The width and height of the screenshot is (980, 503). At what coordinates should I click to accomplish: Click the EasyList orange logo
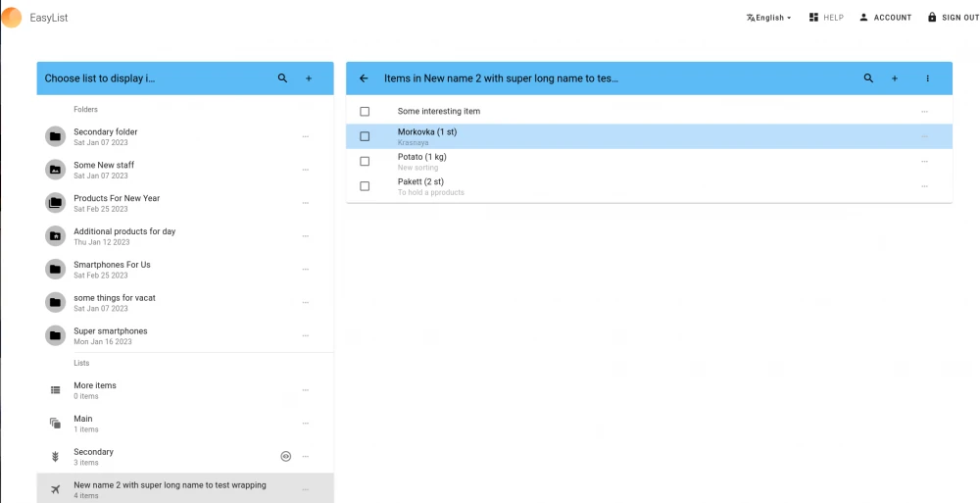(x=11, y=18)
